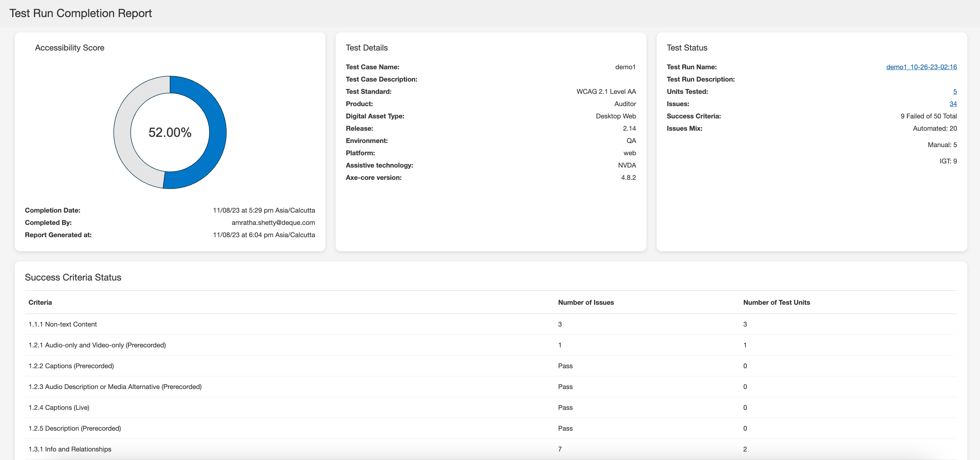This screenshot has width=980, height=460.
Task: Select the 1.2.1 Audio-only and Video-only row
Action: pos(97,345)
